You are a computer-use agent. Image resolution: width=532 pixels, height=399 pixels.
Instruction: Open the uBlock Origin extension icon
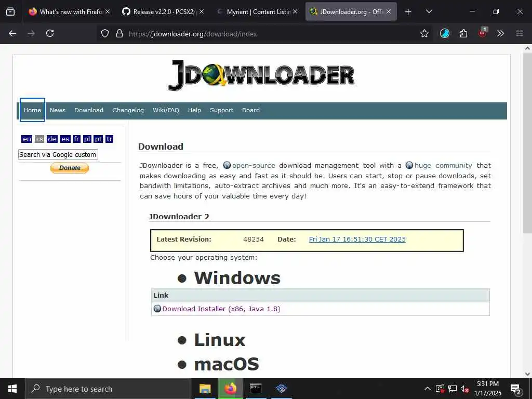coord(483,33)
